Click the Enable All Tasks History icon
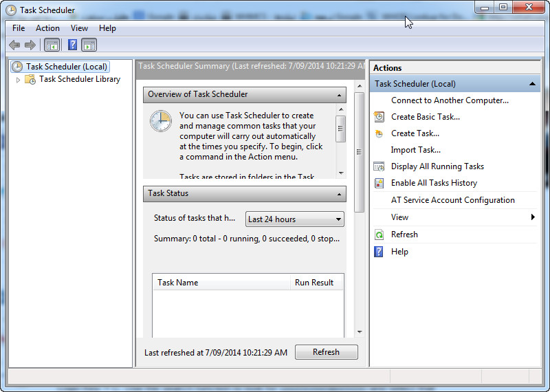Viewport: 550px width, 392px height. (x=379, y=183)
